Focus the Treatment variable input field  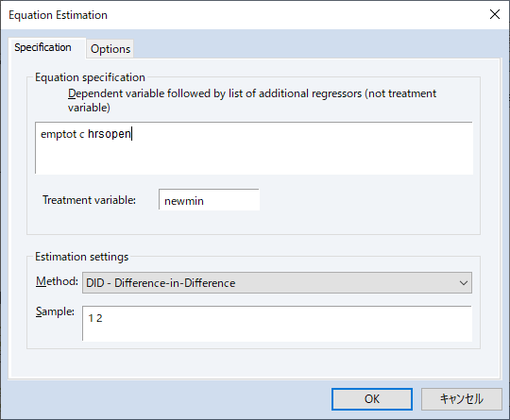209,199
